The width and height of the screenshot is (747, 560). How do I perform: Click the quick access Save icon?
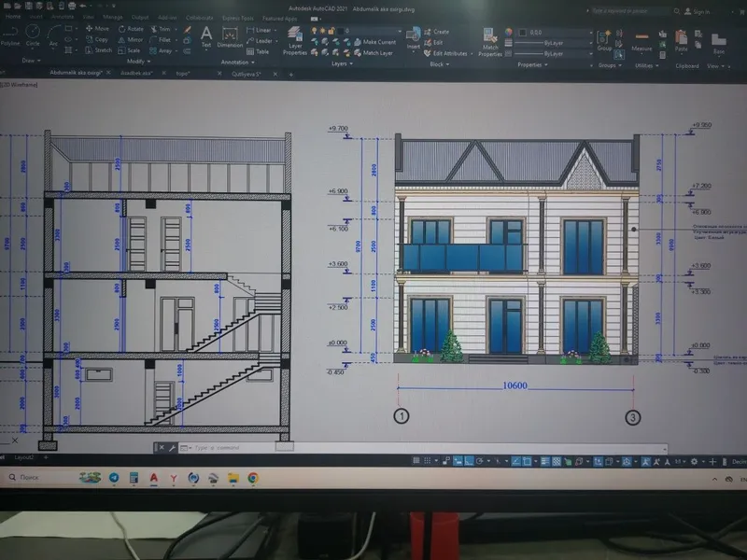point(29,6)
